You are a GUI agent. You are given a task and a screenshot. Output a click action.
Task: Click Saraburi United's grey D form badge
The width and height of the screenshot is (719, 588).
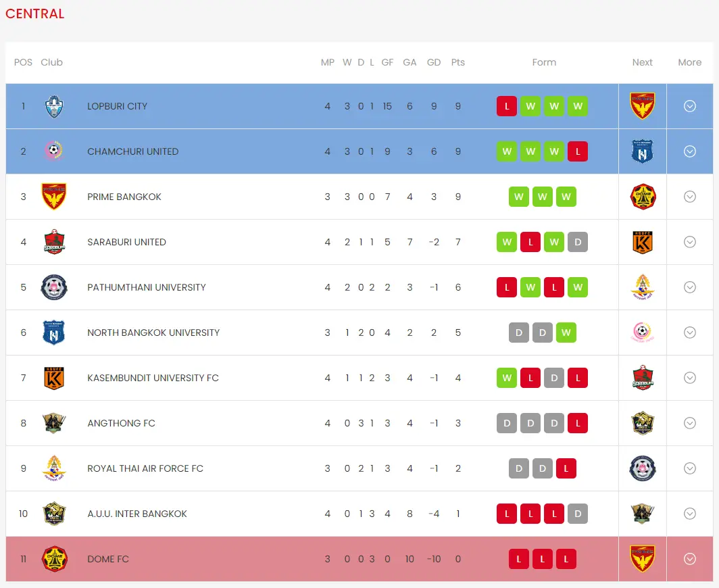pyautogui.click(x=578, y=242)
